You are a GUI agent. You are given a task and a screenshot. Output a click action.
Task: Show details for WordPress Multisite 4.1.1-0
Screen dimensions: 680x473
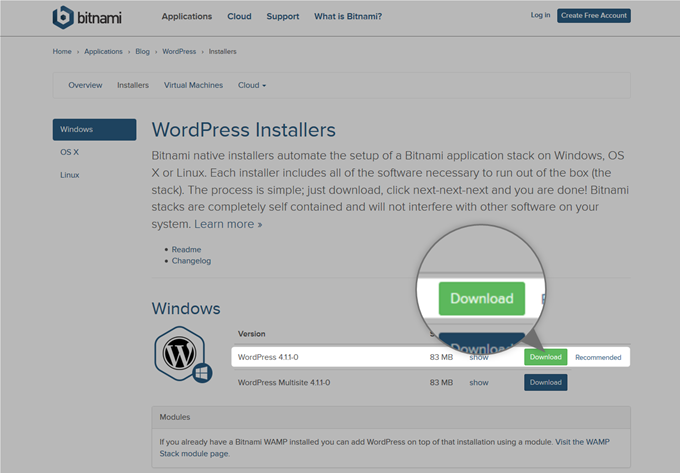pos(479,382)
